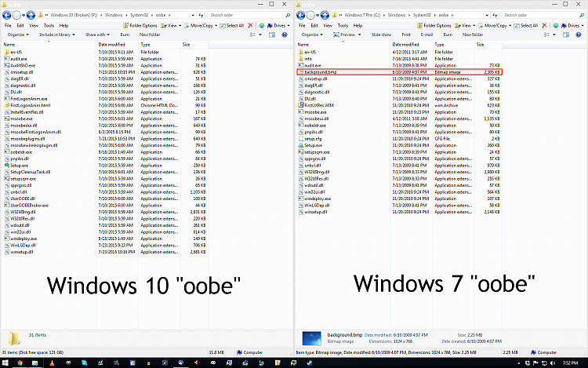
Task: Click the Back arrow in the Windows 7 window
Action: (300, 15)
